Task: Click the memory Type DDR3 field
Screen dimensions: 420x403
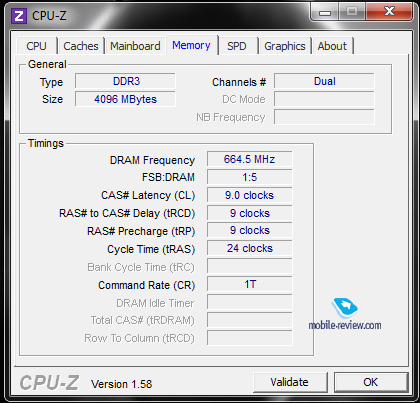Action: 125,81
